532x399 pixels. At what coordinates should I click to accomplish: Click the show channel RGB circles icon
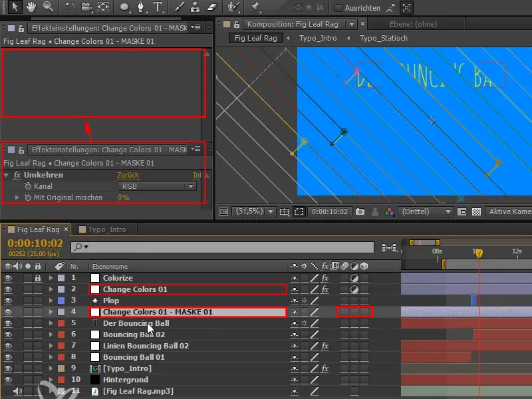pos(390,212)
